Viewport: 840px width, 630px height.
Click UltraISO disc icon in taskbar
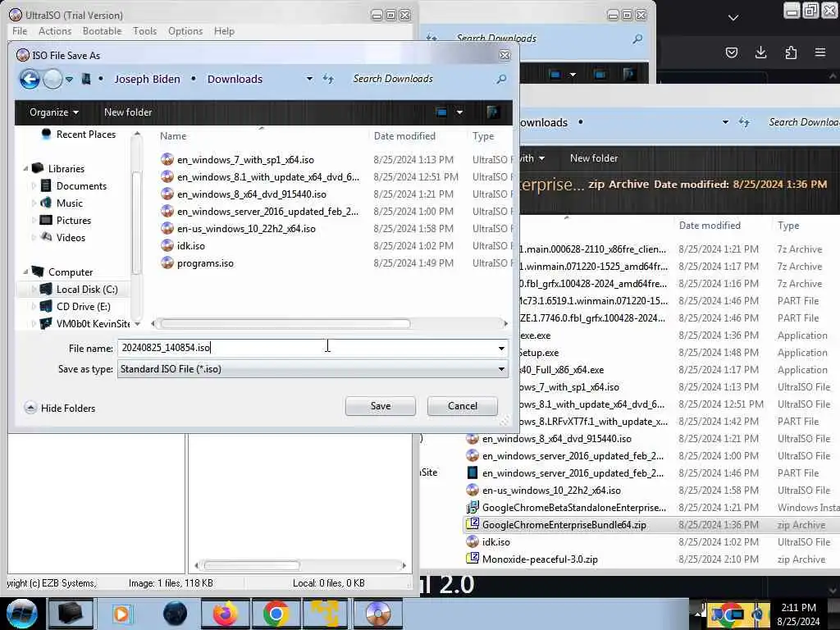[x=378, y=614]
